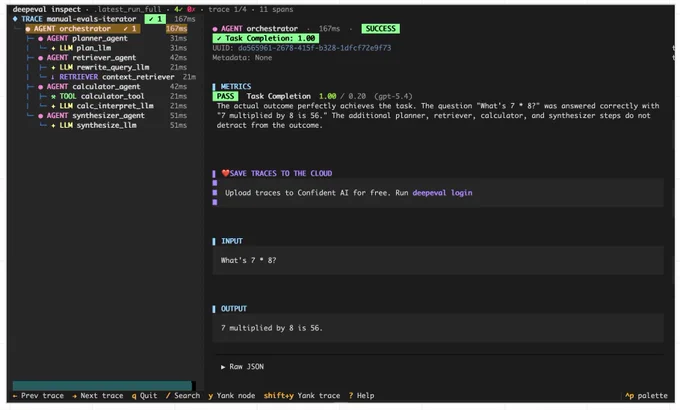The height and width of the screenshot is (410, 680).
Task: Click the Task Completion: 1.00 badge
Action: pyautogui.click(x=266, y=38)
